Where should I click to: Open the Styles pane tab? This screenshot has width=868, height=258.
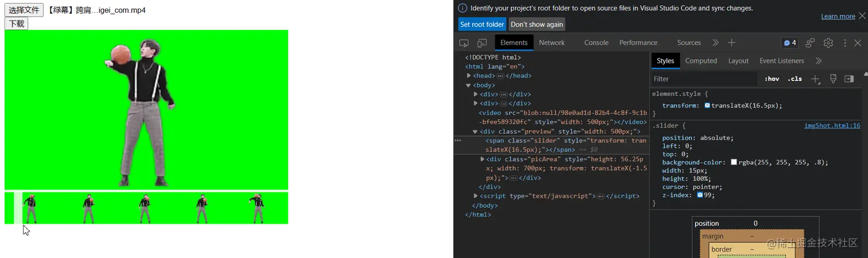(x=665, y=60)
